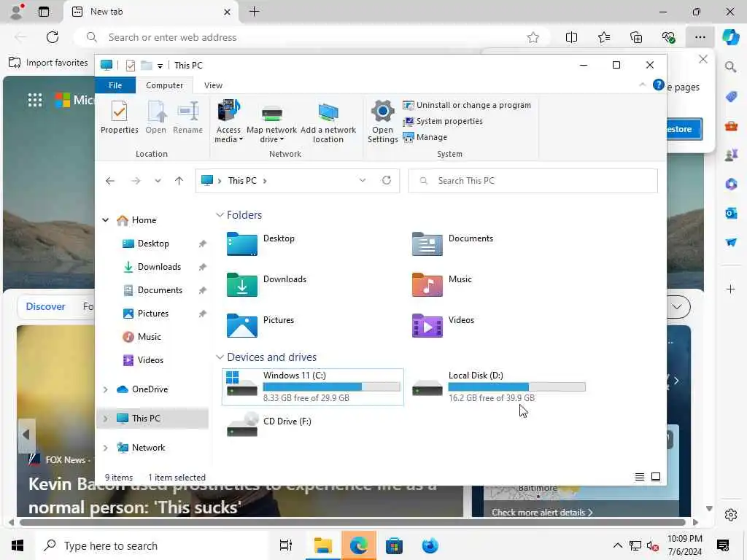Screen dimensions: 747x560
Task: Click Manage in the System group
Action: [425, 137]
